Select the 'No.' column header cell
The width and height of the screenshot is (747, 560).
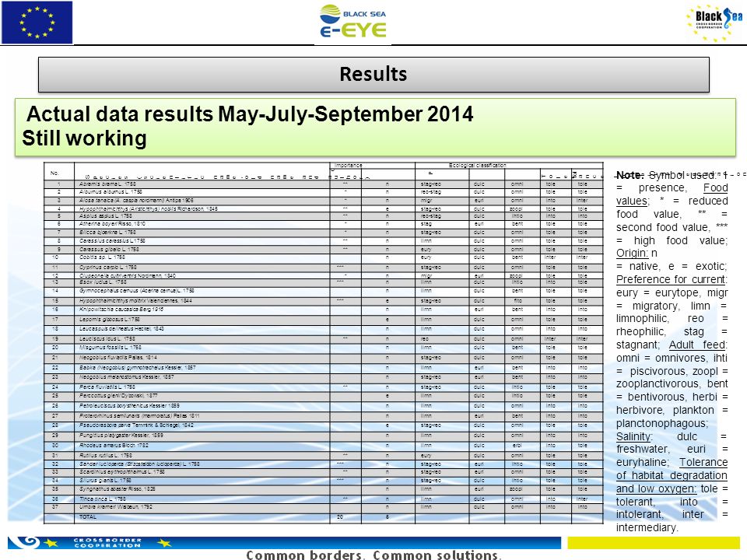pyautogui.click(x=59, y=172)
